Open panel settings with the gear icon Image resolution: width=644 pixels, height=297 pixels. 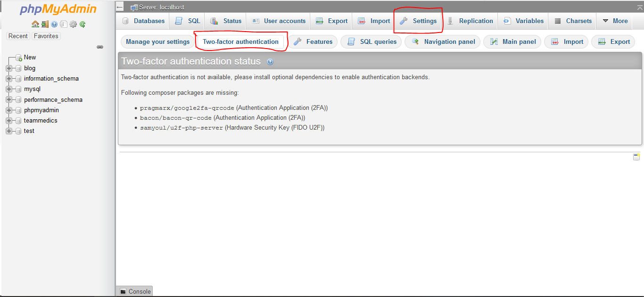coord(73,24)
